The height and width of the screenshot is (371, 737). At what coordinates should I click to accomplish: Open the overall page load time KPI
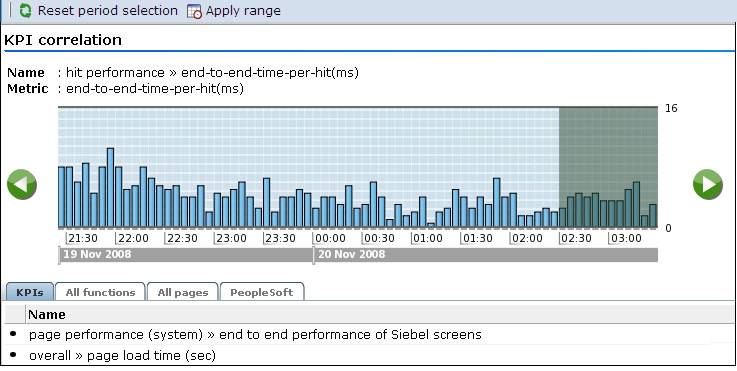click(x=122, y=355)
